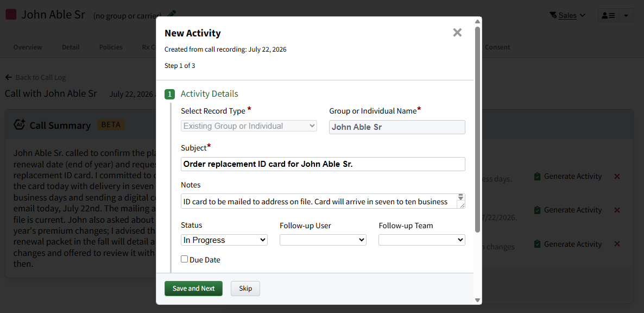Dismiss second suggestion with red X
Image resolution: width=644 pixels, height=313 pixels.
616,210
